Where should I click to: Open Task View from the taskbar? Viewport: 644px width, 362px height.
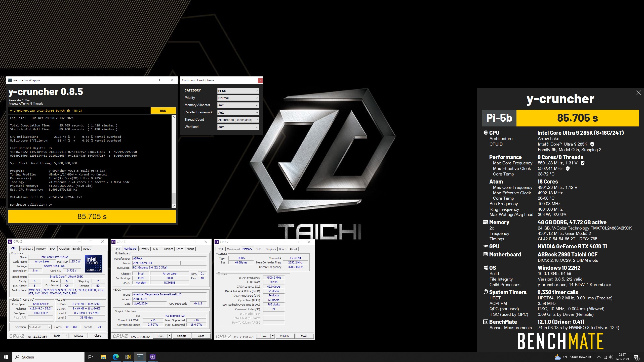point(91,357)
